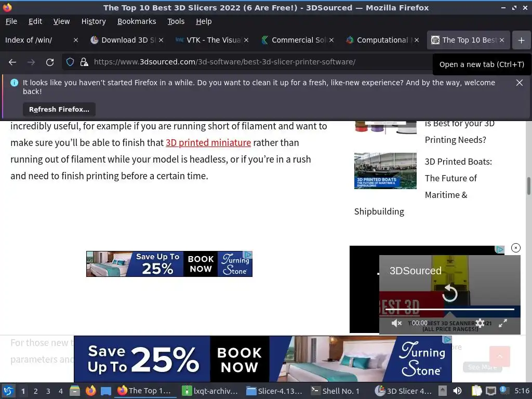Image resolution: width=532 pixels, height=399 pixels.
Task: Close the floating video player
Action: coord(516,248)
